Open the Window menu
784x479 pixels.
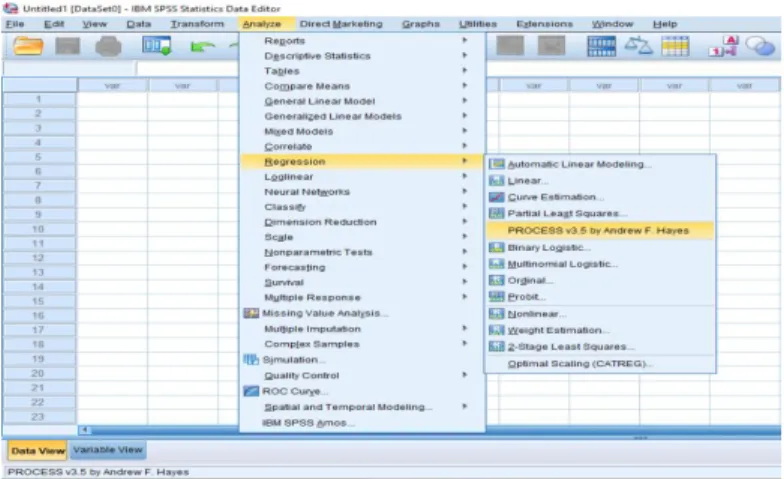pos(612,24)
